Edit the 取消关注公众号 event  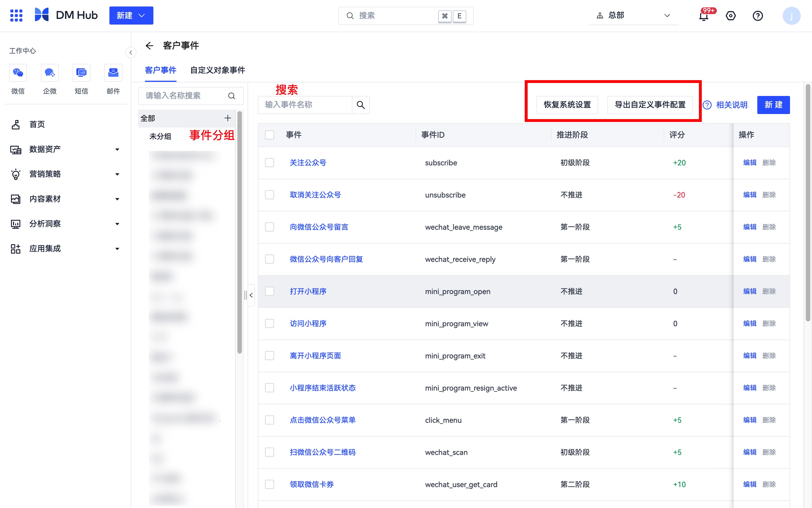(750, 195)
